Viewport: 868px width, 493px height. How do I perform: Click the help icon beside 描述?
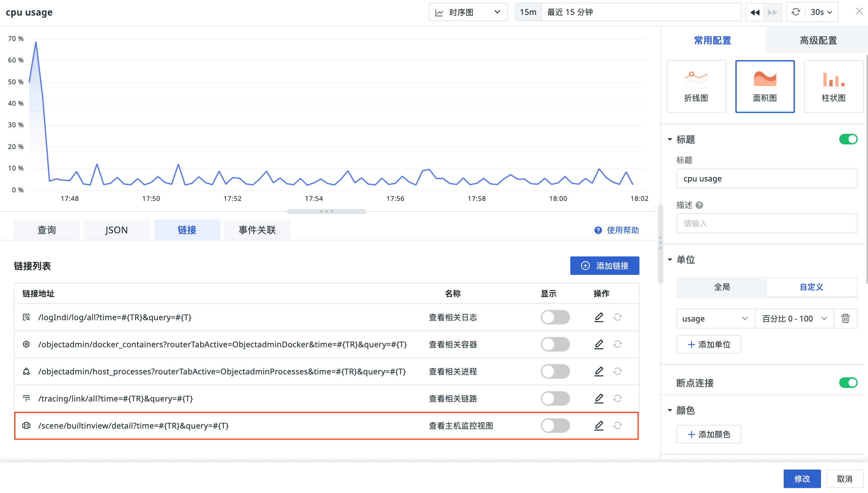[699, 205]
